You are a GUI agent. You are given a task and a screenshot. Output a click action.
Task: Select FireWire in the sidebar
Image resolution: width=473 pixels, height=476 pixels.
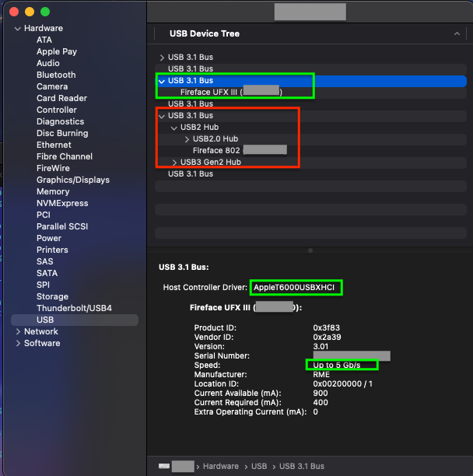[53, 168]
